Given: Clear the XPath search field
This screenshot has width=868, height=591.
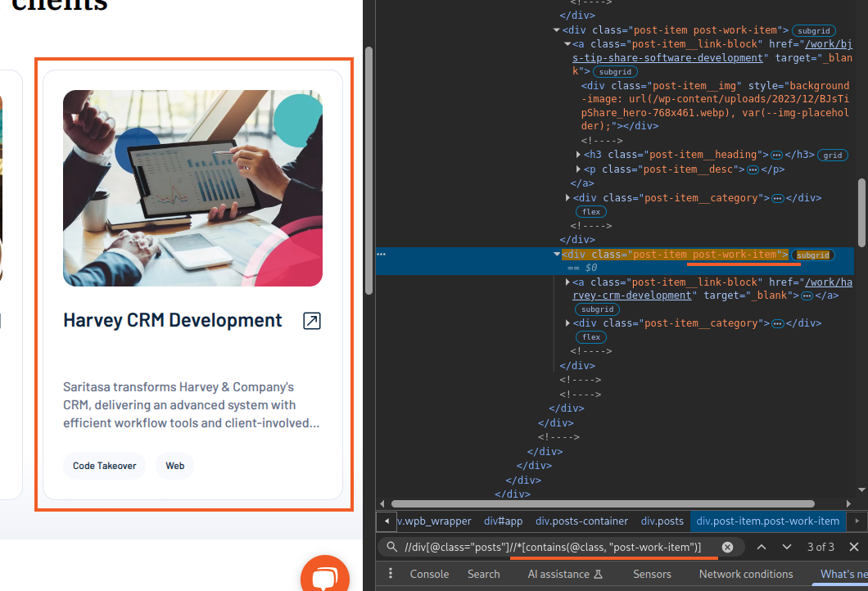Looking at the screenshot, I should pyautogui.click(x=727, y=547).
